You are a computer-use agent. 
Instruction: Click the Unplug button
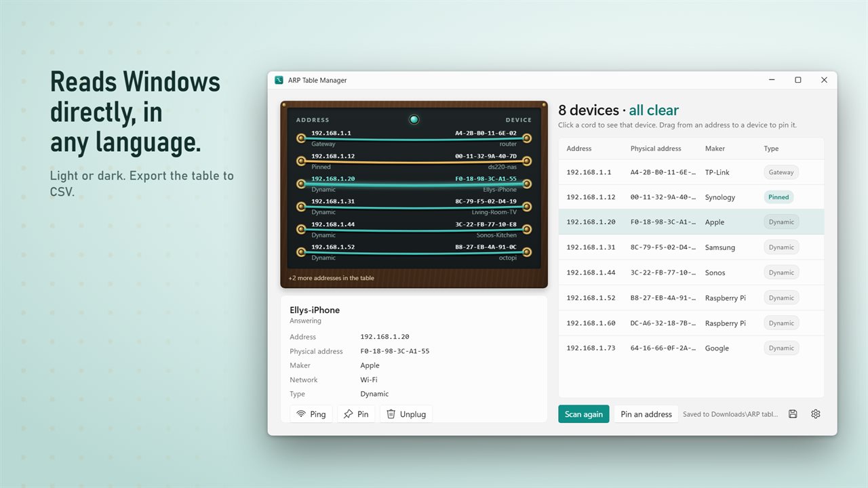[x=406, y=414]
